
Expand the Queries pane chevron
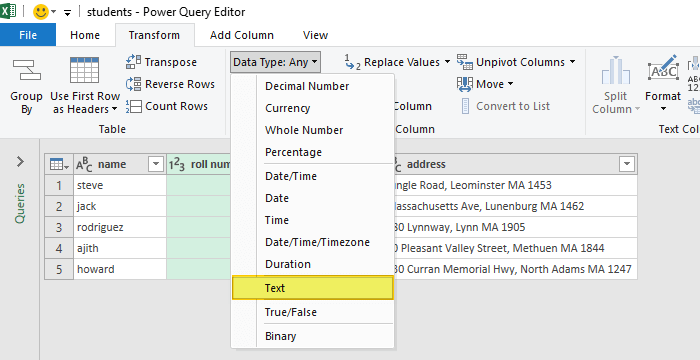pyautogui.click(x=20, y=162)
